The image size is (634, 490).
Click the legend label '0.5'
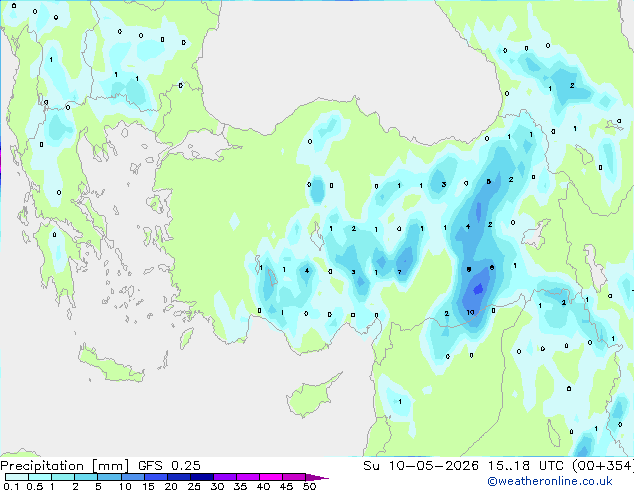tap(35, 486)
